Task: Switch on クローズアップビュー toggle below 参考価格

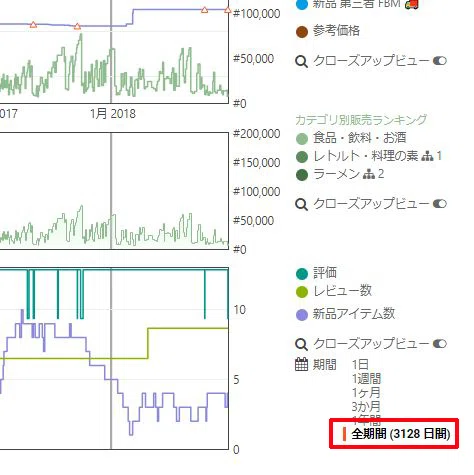Action: tap(440, 61)
